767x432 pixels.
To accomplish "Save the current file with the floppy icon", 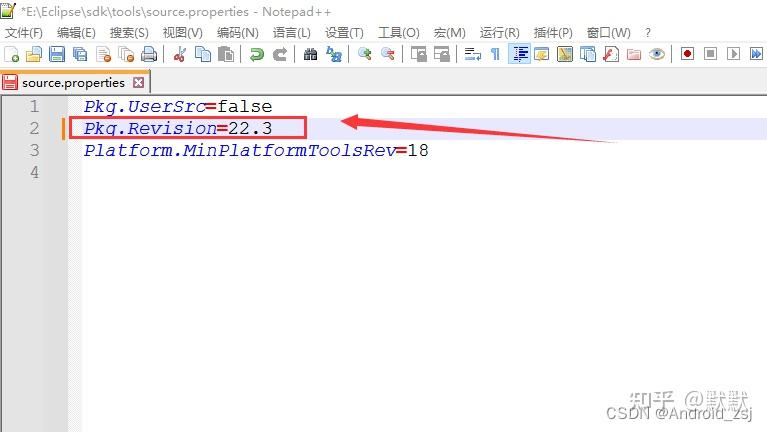I will click(x=57, y=54).
